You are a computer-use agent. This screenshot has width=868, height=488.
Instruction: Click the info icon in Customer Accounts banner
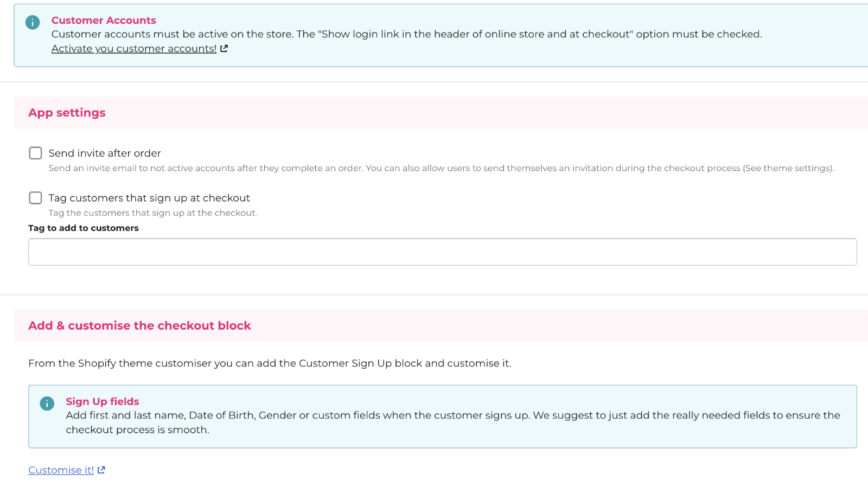(33, 22)
